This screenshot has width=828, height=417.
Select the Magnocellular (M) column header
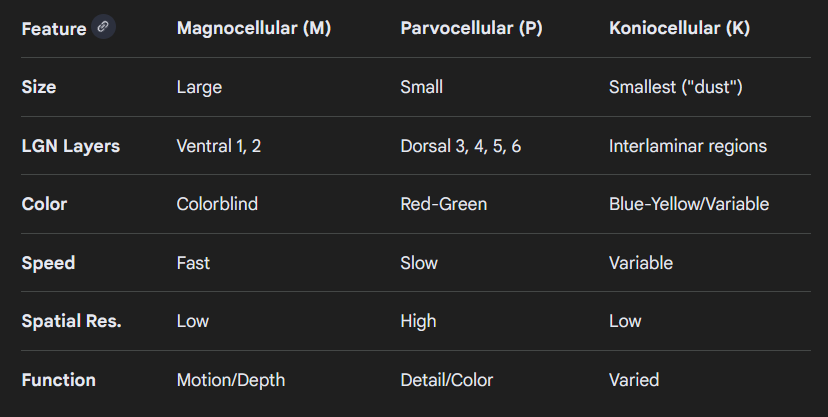coord(253,29)
